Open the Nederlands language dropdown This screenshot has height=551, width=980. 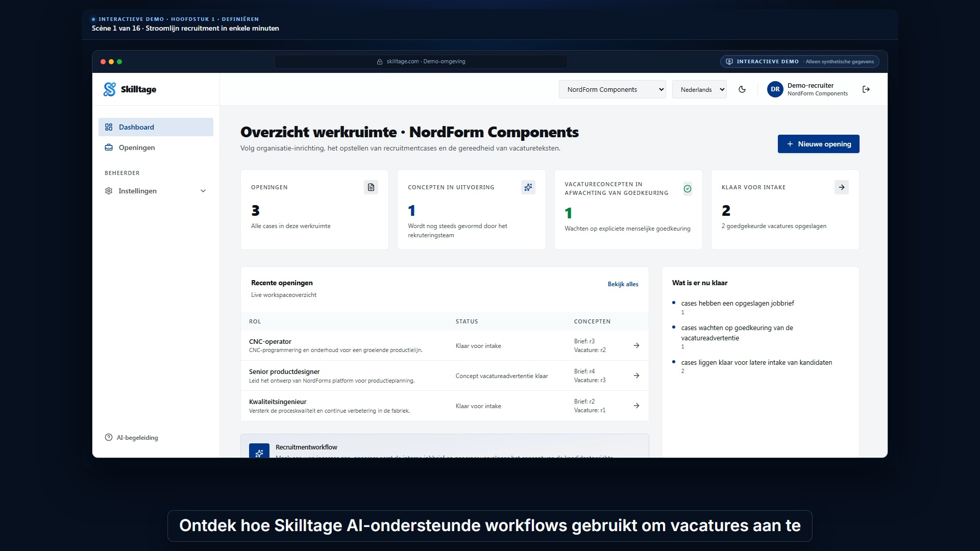(x=699, y=89)
